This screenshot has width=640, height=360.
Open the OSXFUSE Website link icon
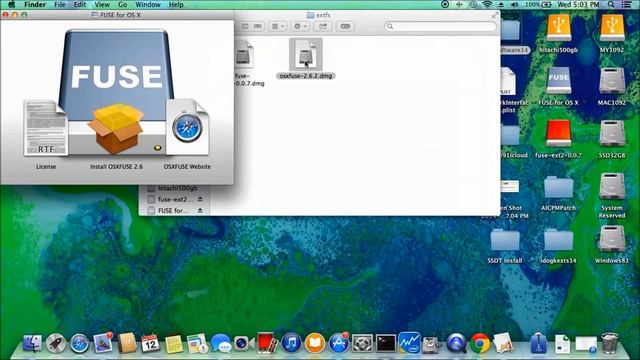coord(187,128)
